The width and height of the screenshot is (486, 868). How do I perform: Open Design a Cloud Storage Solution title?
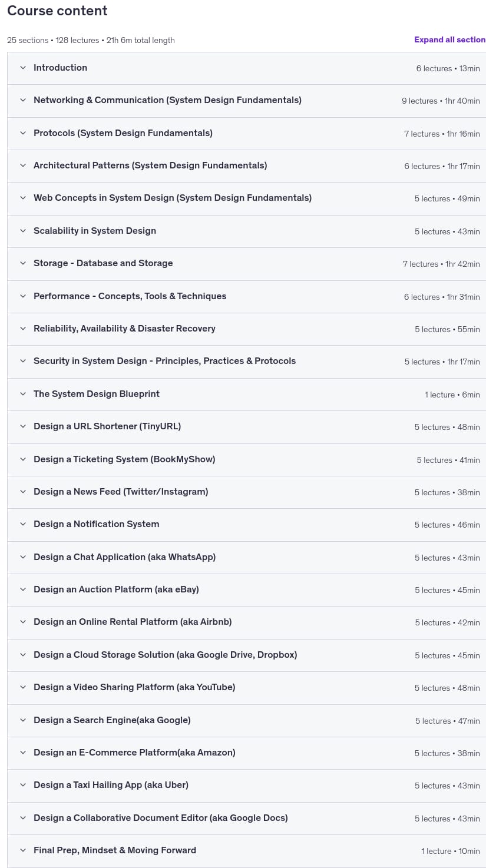click(166, 655)
